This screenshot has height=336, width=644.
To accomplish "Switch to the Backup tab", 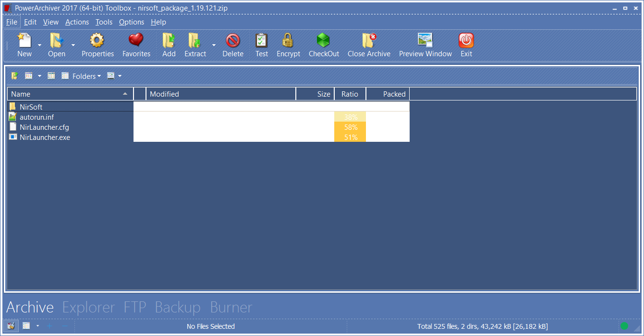I will click(178, 307).
